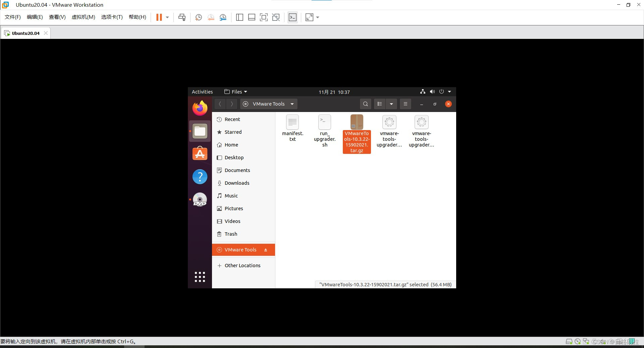
Task: Open Trash in the Files sidebar
Action: (x=244, y=234)
